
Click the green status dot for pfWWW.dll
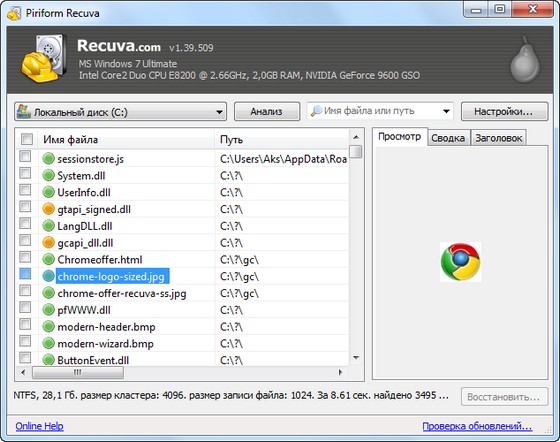point(48,310)
